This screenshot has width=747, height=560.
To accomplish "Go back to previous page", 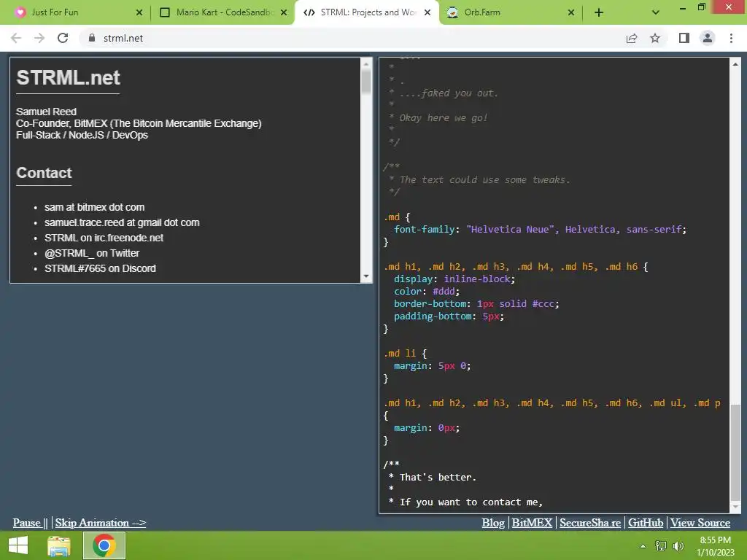I will (x=16, y=38).
